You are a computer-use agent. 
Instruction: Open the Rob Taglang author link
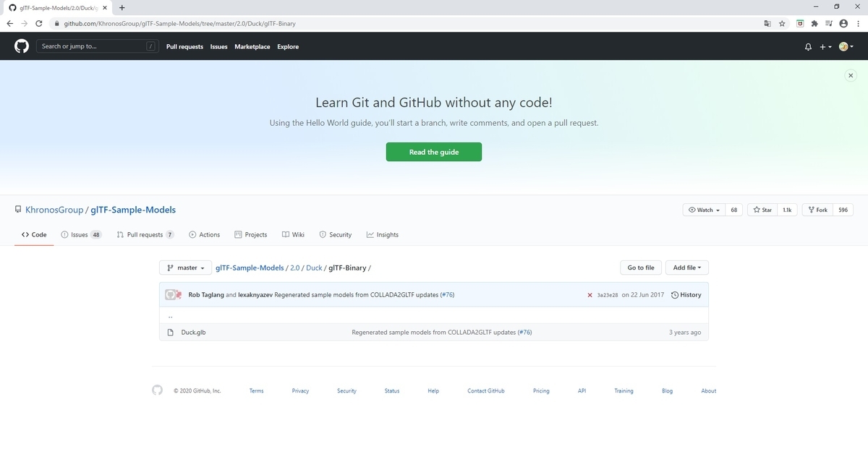point(206,295)
